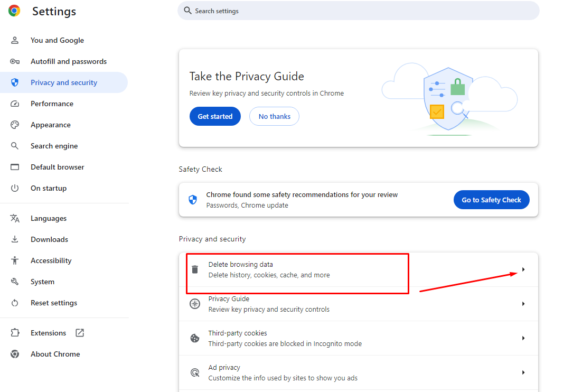Click 'Review key privacy and security controls' row text

tap(269, 310)
